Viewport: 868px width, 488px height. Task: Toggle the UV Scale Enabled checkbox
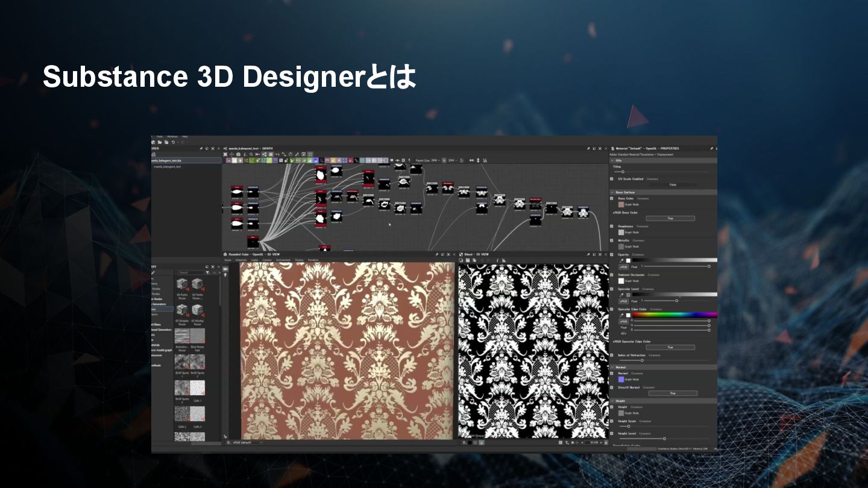coord(611,179)
